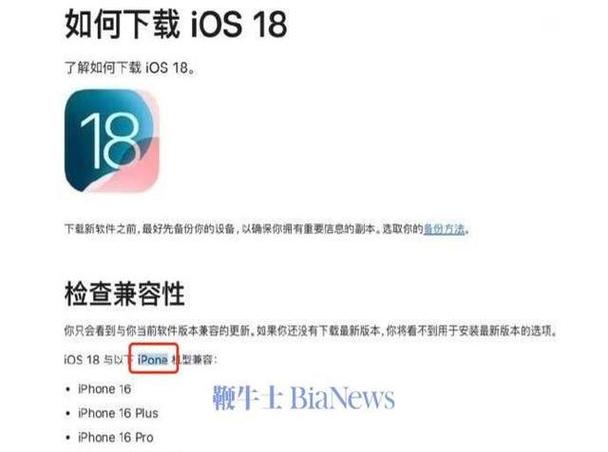Click the iOS 18 logo icon
Image resolution: width=608 pixels, height=452 pixels.
pyautogui.click(x=112, y=141)
